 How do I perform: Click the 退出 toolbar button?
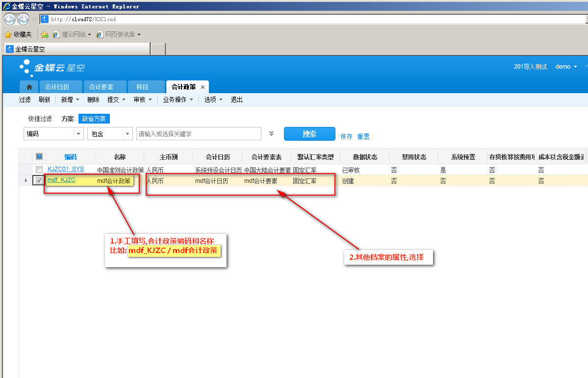(x=237, y=100)
